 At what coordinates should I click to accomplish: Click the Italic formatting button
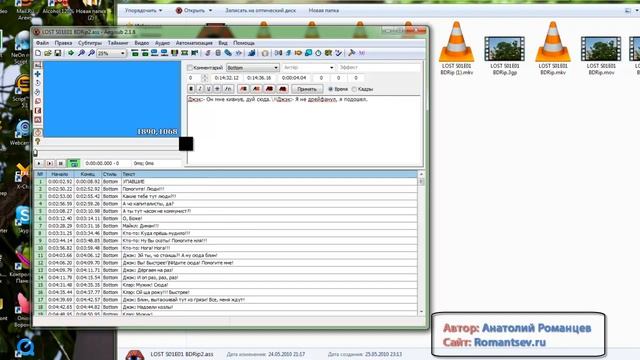(x=200, y=89)
